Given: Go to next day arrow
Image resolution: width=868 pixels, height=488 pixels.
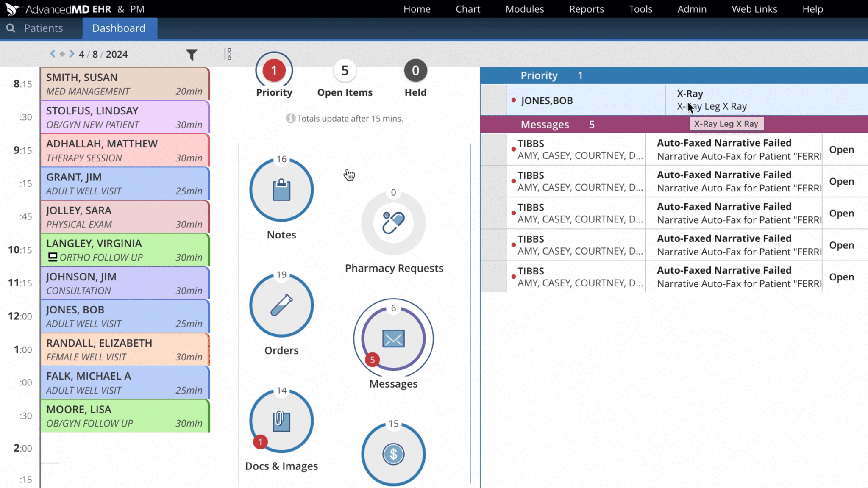Looking at the screenshot, I should coord(72,54).
